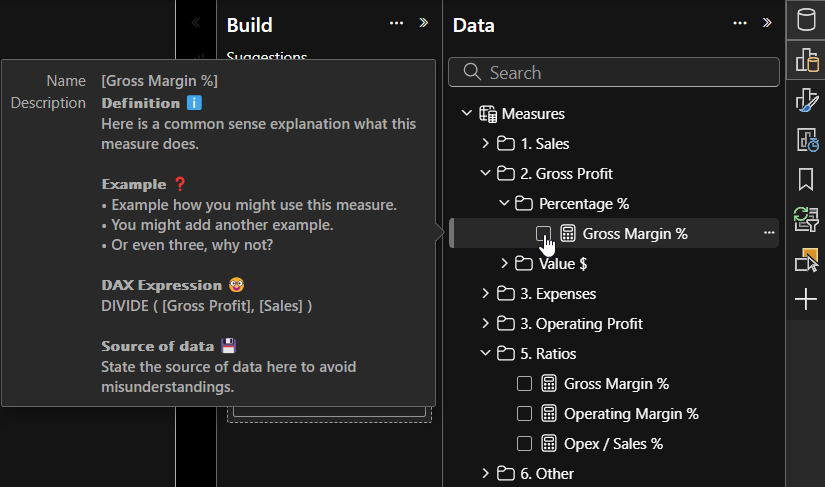Click the 6. Other folder icon
Screen dimensions: 825x487
click(x=506, y=473)
